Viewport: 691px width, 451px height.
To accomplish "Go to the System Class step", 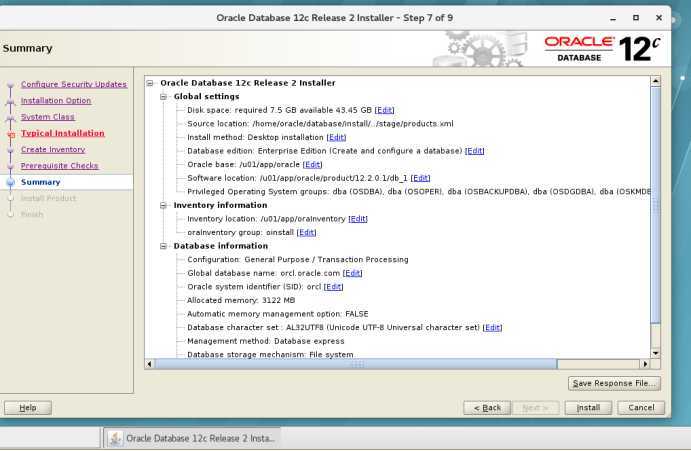I will 48,117.
